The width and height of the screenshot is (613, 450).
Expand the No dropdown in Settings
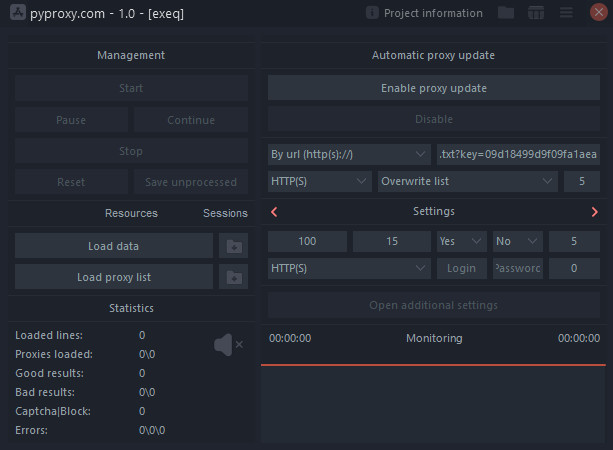[x=518, y=241]
